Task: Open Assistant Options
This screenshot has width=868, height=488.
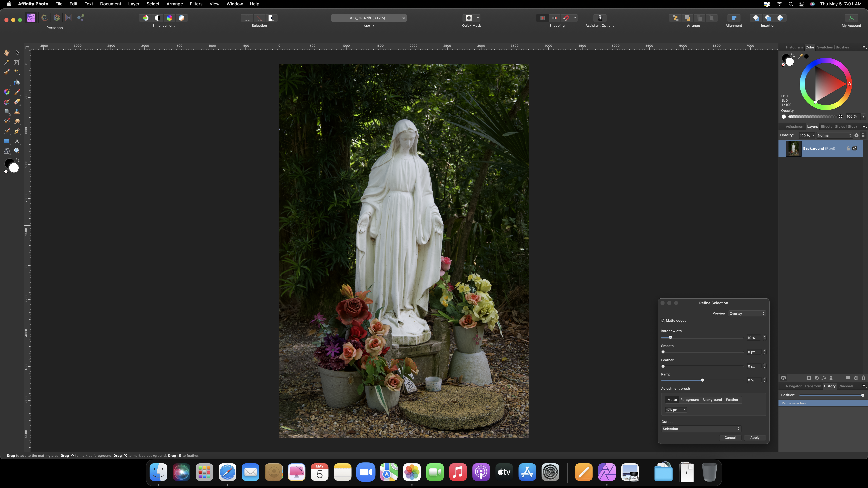Action: [x=600, y=18]
